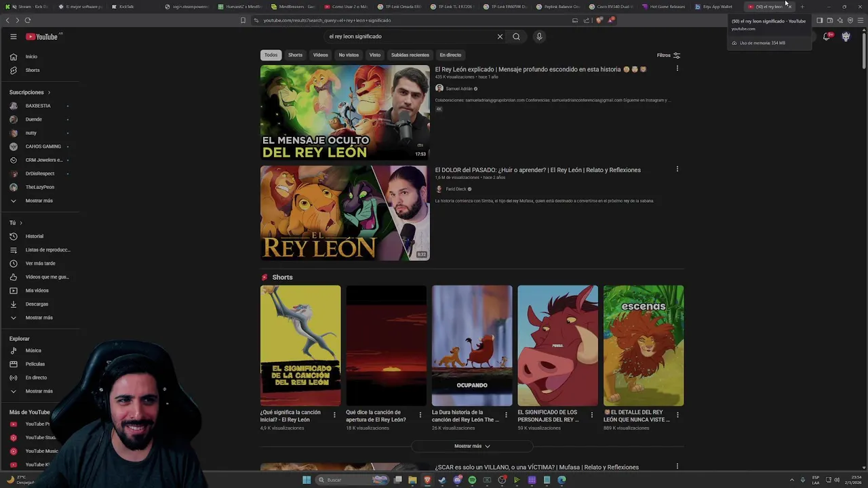Open options menu for El Rey León explicado video
Screen dimensions: 868x488
(x=677, y=68)
